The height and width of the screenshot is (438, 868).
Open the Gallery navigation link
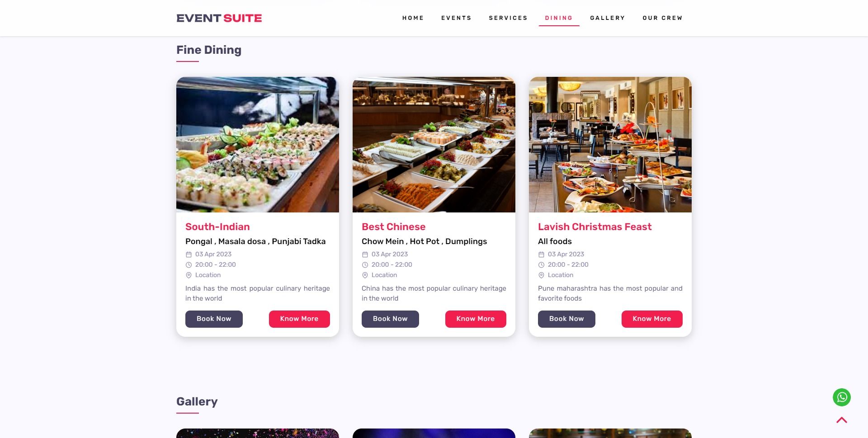click(608, 18)
